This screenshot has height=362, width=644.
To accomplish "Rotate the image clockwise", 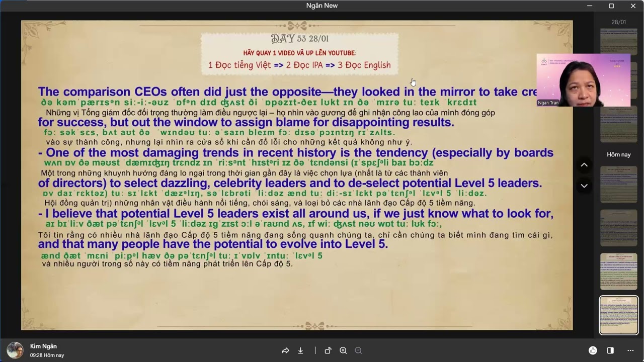I will [328, 350].
